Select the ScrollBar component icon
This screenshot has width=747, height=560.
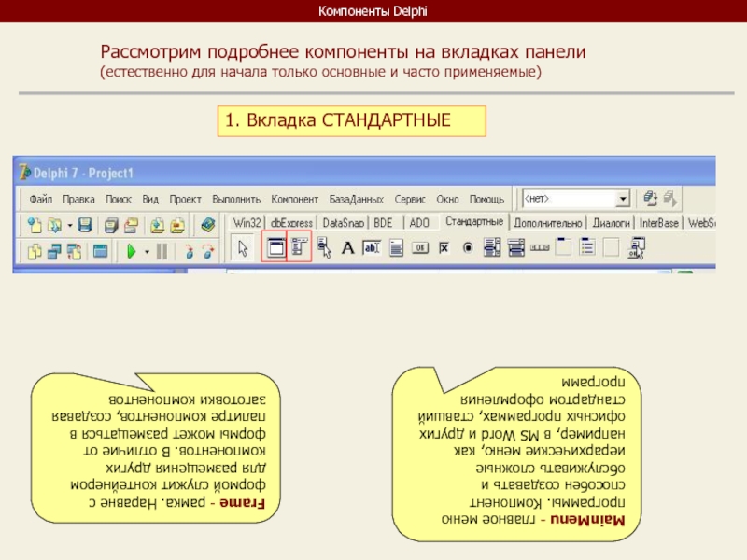(x=541, y=248)
